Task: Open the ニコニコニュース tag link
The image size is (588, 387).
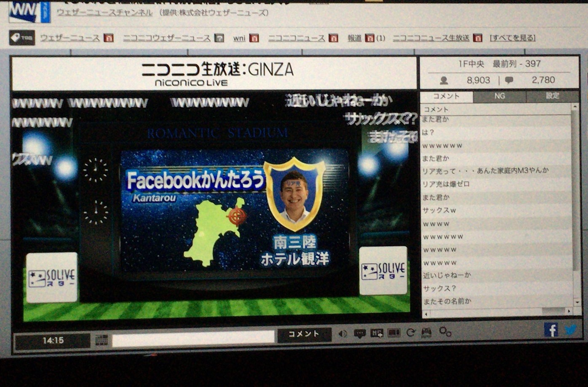Action: (297, 38)
